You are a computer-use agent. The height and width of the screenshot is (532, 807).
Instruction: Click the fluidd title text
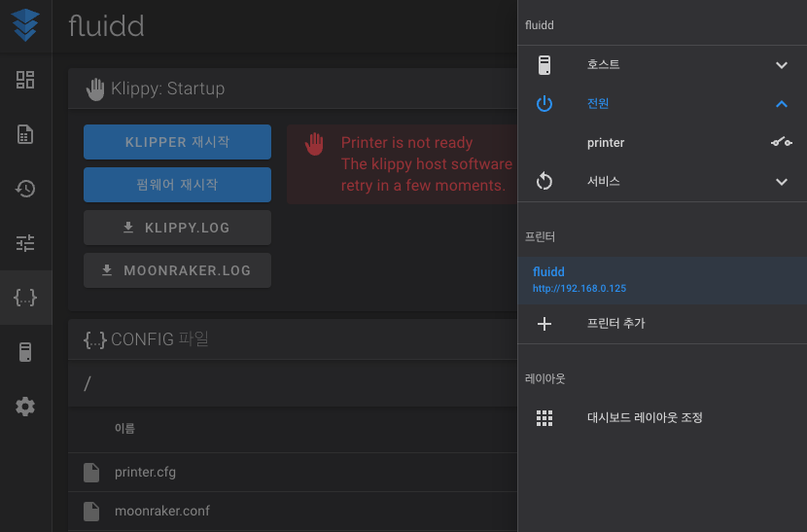[107, 25]
